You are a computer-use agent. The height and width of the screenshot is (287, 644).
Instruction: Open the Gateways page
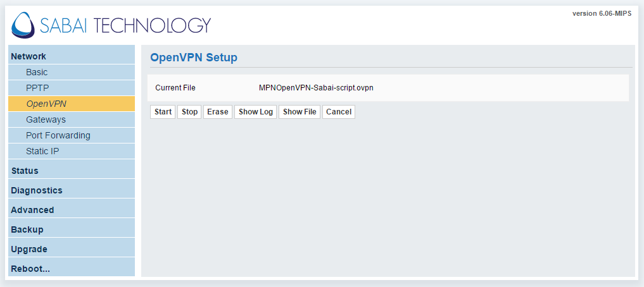click(x=72, y=119)
